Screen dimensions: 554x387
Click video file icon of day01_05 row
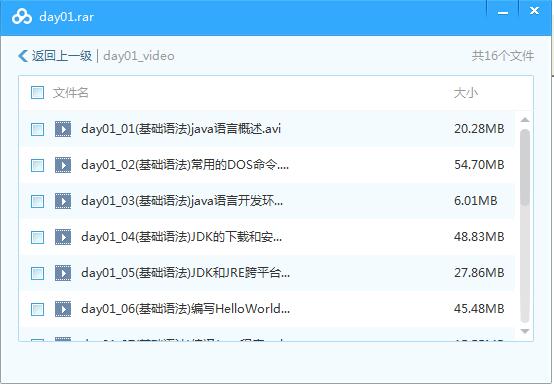coord(63,273)
